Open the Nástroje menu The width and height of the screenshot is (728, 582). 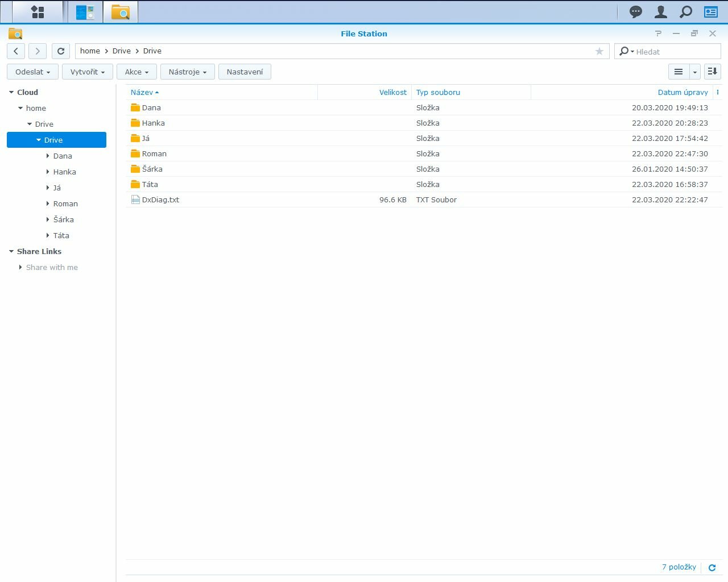tap(187, 72)
